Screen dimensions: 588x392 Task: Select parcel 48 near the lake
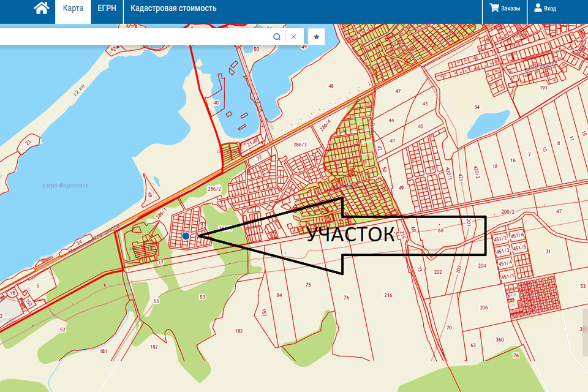pos(331,86)
